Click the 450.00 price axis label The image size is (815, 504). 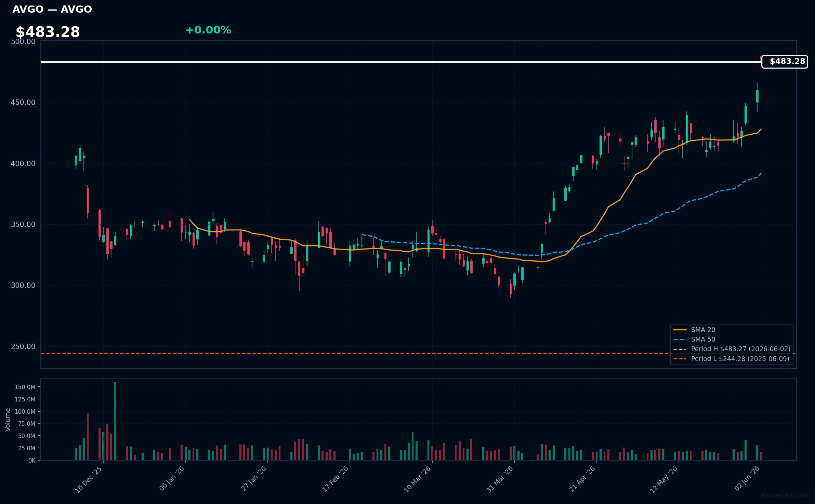pyautogui.click(x=23, y=103)
